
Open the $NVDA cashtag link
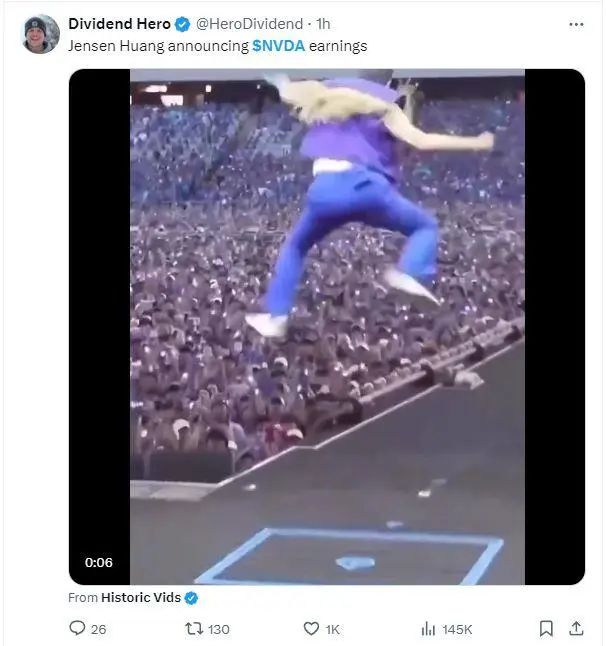point(279,45)
